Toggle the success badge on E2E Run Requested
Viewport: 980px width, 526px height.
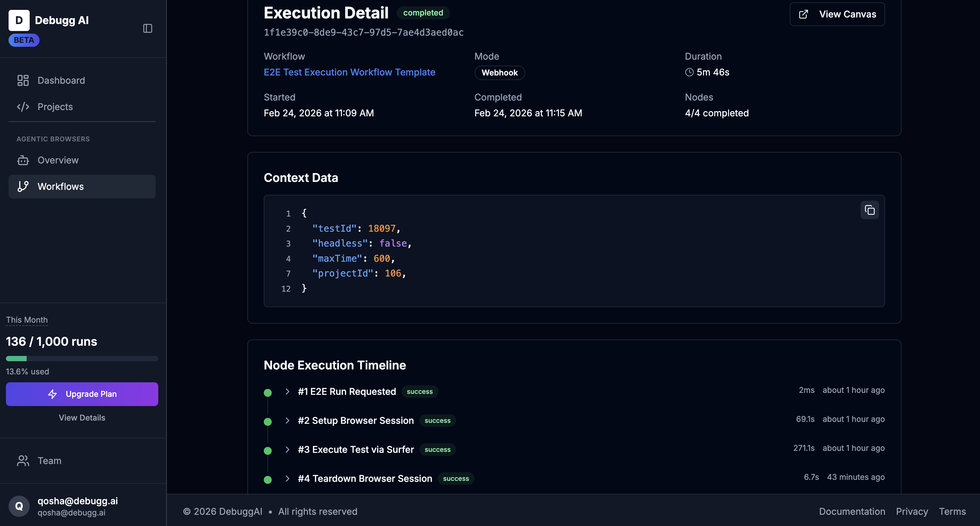419,391
